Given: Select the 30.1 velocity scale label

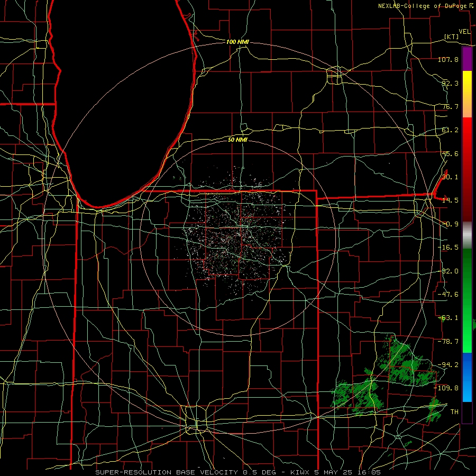Looking at the screenshot, I should [x=450, y=177].
